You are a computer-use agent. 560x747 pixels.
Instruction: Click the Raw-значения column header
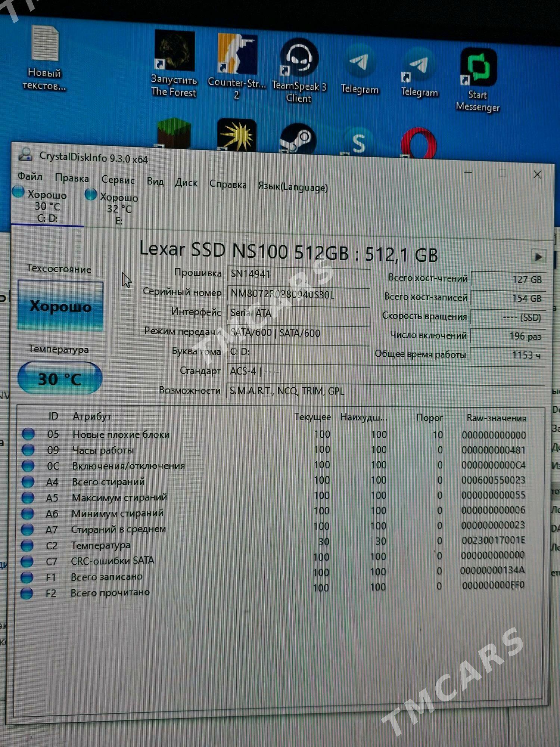click(x=496, y=418)
